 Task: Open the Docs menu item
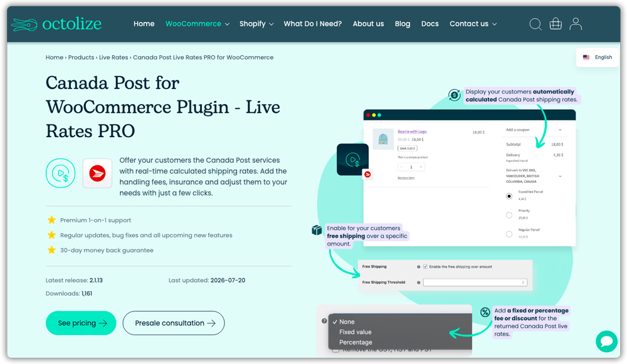[430, 24]
